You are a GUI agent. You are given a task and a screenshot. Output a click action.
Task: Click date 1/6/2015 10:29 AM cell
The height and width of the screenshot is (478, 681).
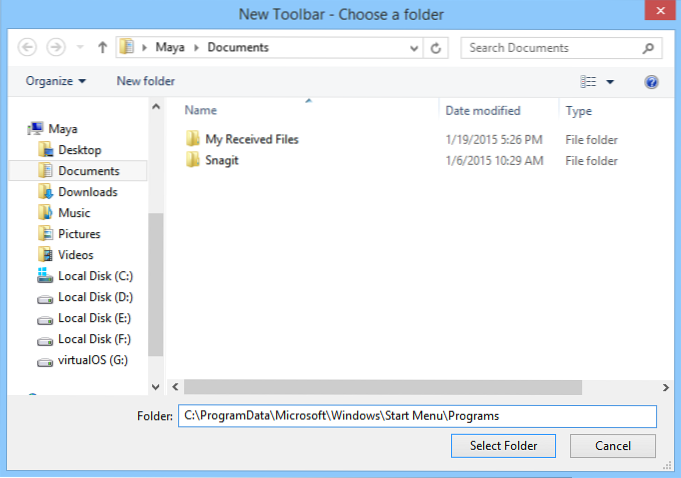494,161
